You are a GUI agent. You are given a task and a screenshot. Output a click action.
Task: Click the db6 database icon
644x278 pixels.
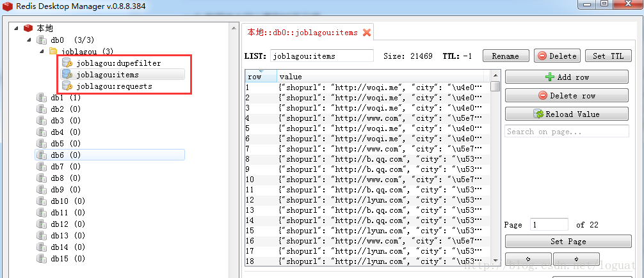coord(41,155)
